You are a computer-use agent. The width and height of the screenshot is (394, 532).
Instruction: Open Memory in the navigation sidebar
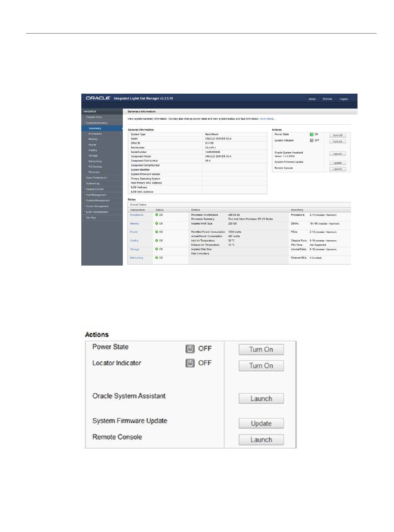[x=93, y=139]
